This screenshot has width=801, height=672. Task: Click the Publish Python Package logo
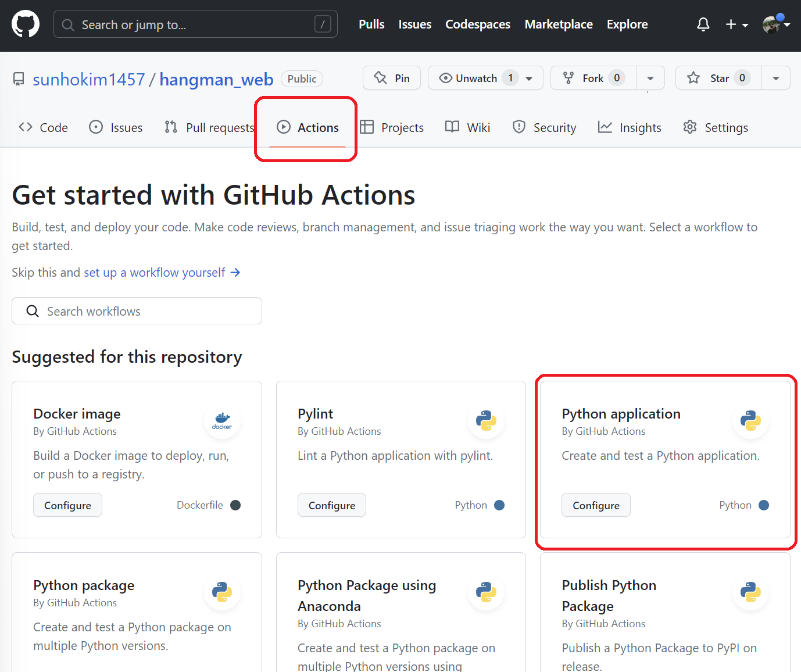point(750,592)
